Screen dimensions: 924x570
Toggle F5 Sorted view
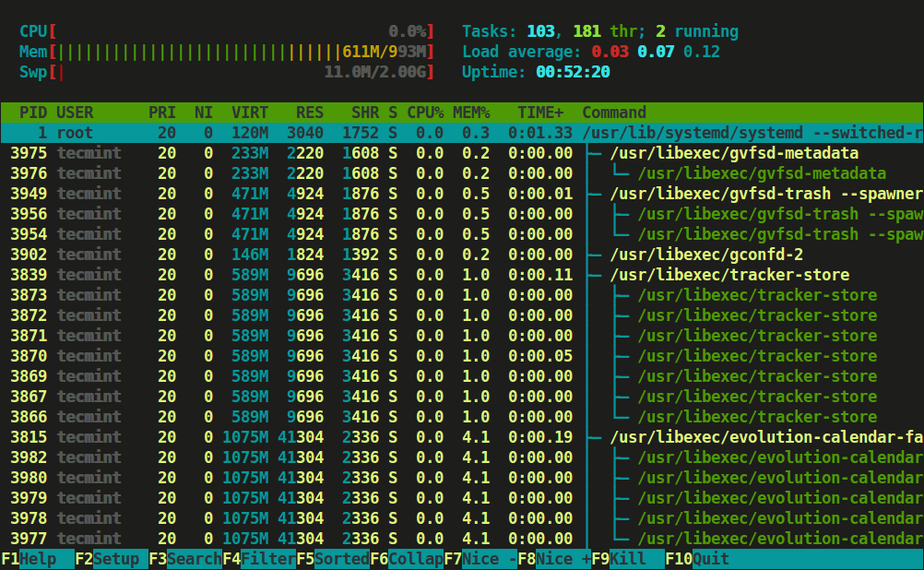[332, 559]
